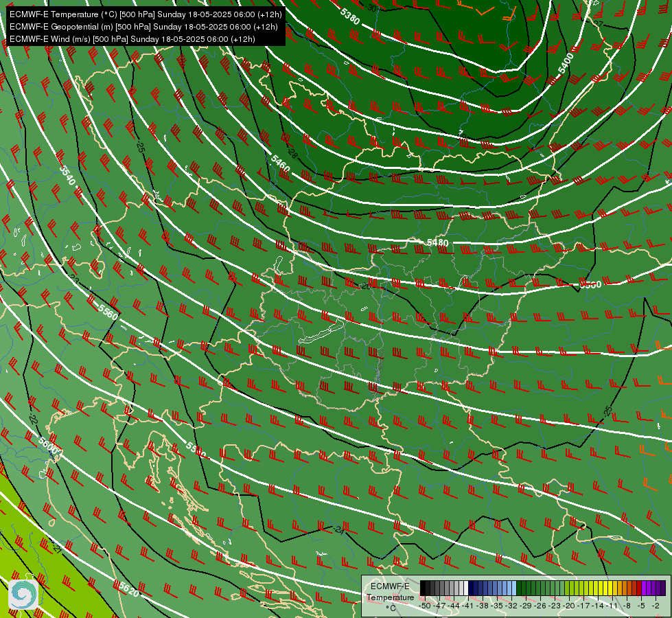Click the 5500 geopotential contour label

click(x=590, y=284)
